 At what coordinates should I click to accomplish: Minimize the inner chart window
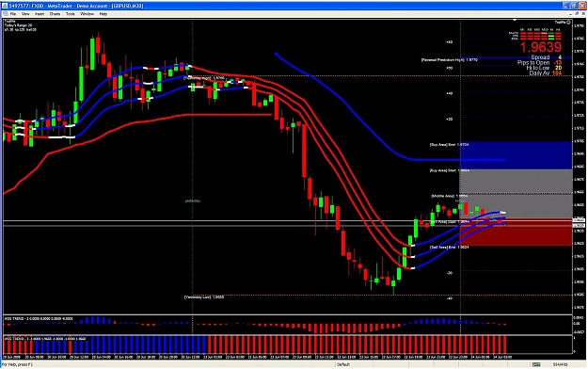(x=571, y=14)
